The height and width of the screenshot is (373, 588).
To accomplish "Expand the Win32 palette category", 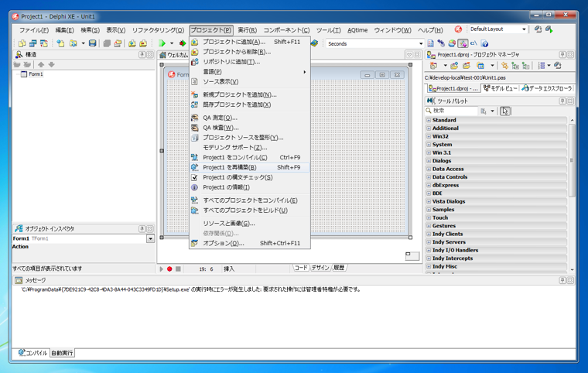I will [429, 136].
